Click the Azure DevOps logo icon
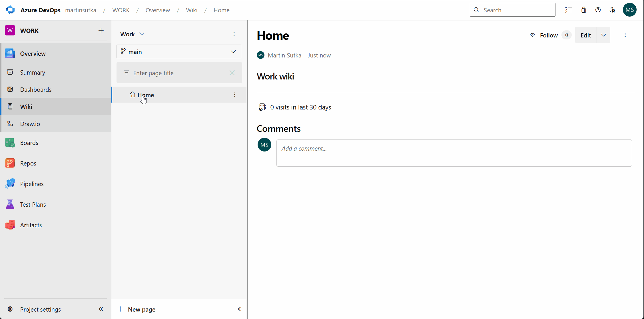644x319 pixels. [10, 10]
